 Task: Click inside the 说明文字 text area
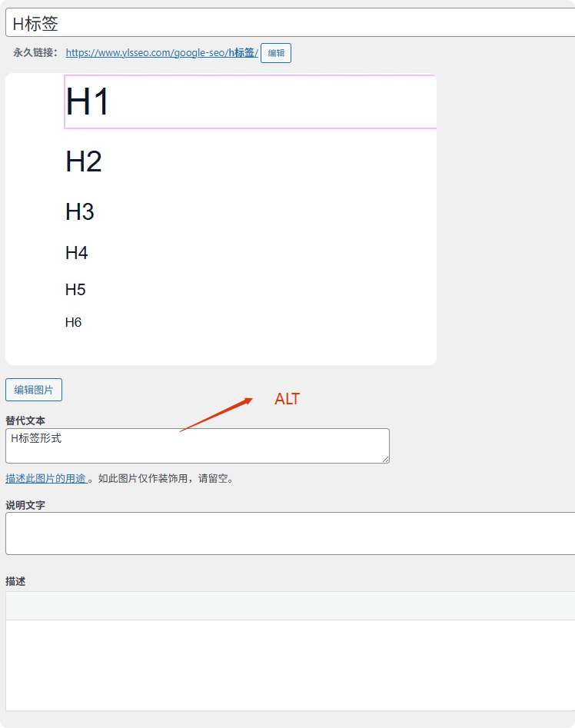[289, 533]
